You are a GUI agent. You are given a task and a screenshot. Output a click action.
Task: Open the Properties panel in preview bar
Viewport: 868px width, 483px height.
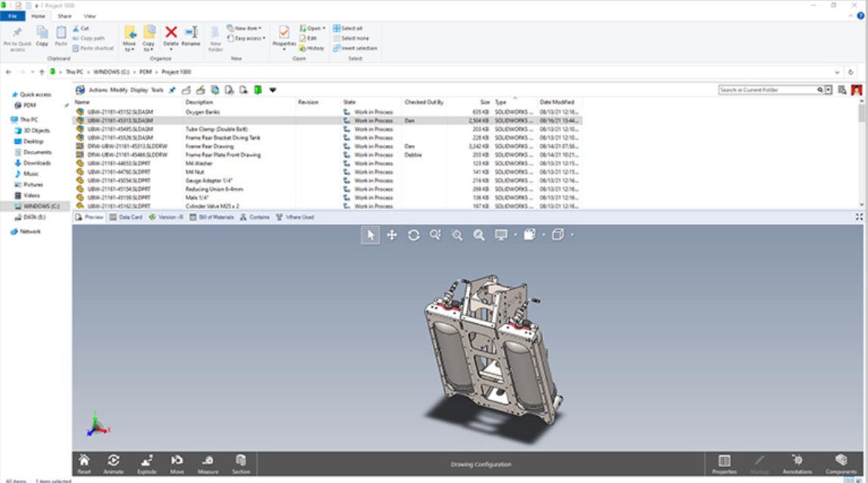pos(724,463)
